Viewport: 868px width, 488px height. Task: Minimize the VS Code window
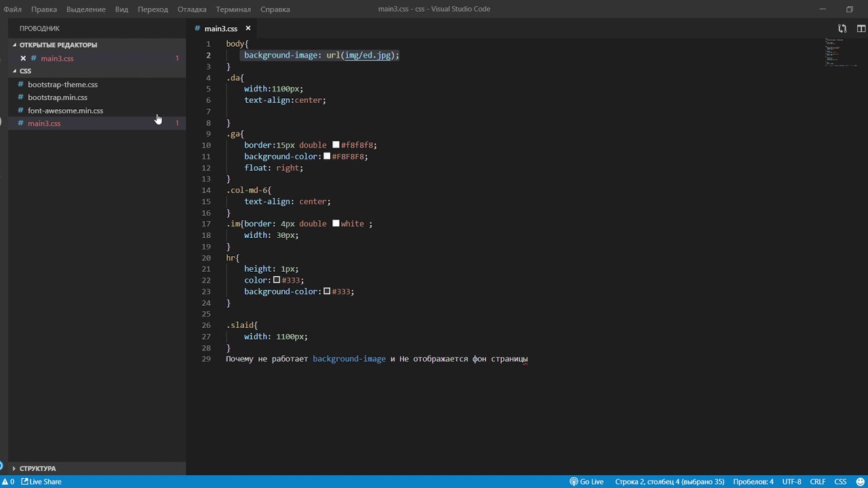click(823, 9)
